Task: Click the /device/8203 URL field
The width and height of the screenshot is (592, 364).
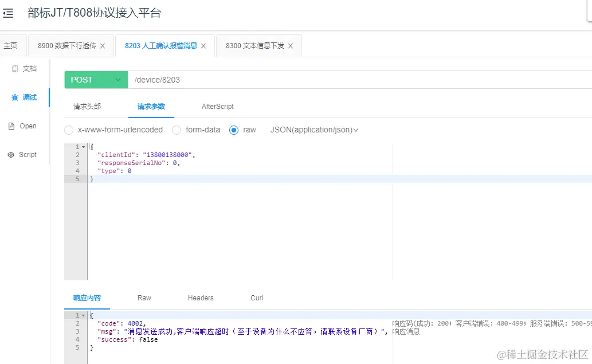Action: pos(360,80)
